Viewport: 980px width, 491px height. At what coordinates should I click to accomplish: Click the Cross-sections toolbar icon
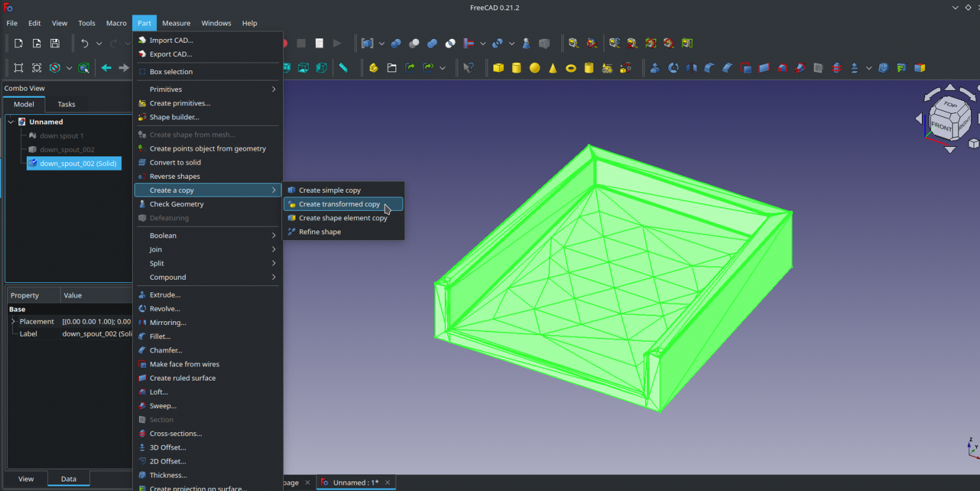click(837, 68)
